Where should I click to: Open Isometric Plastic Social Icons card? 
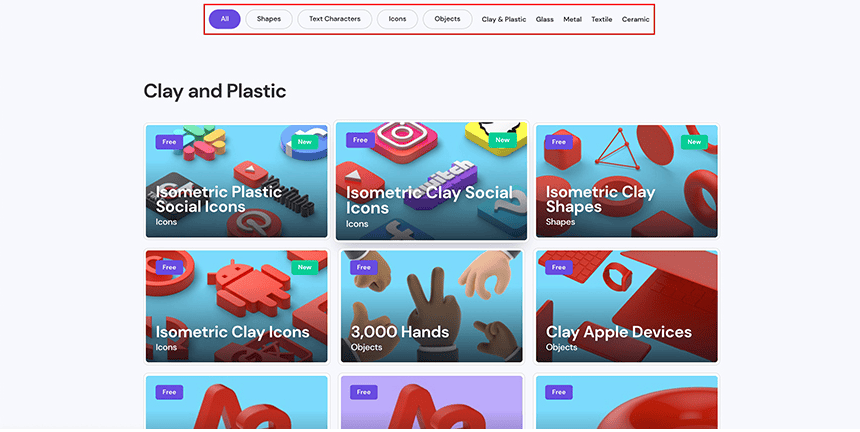(x=236, y=181)
